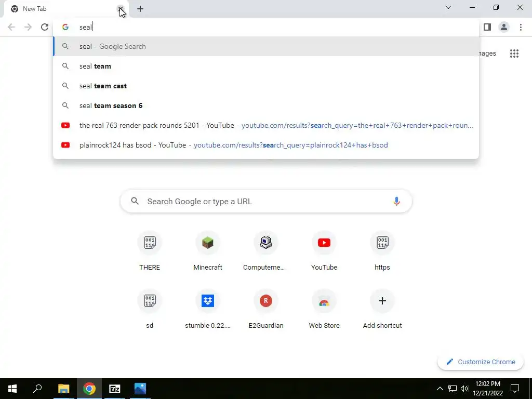Start voice search with the microphone icon
This screenshot has width=532, height=399.
click(396, 201)
